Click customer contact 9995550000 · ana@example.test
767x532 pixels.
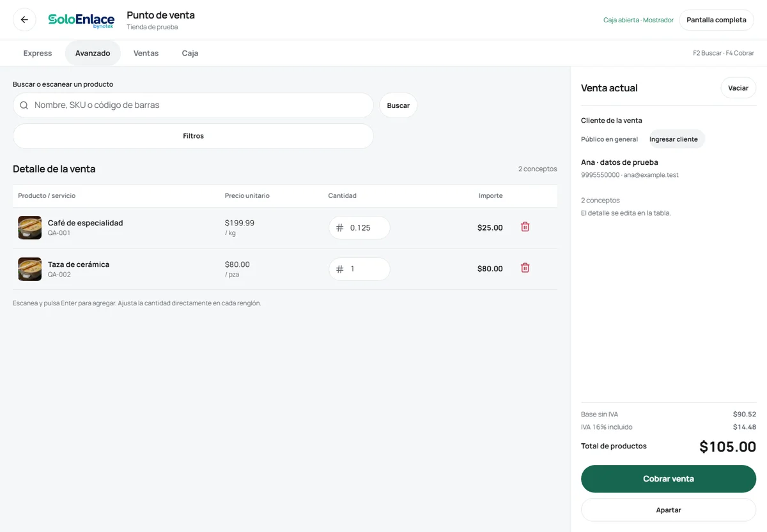[x=630, y=175]
